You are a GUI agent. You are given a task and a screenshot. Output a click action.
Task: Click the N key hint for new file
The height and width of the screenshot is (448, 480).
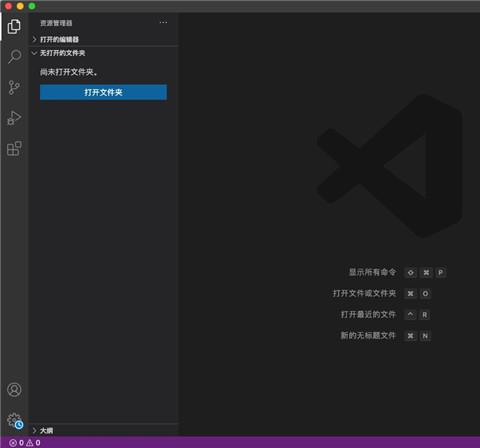[x=425, y=336]
